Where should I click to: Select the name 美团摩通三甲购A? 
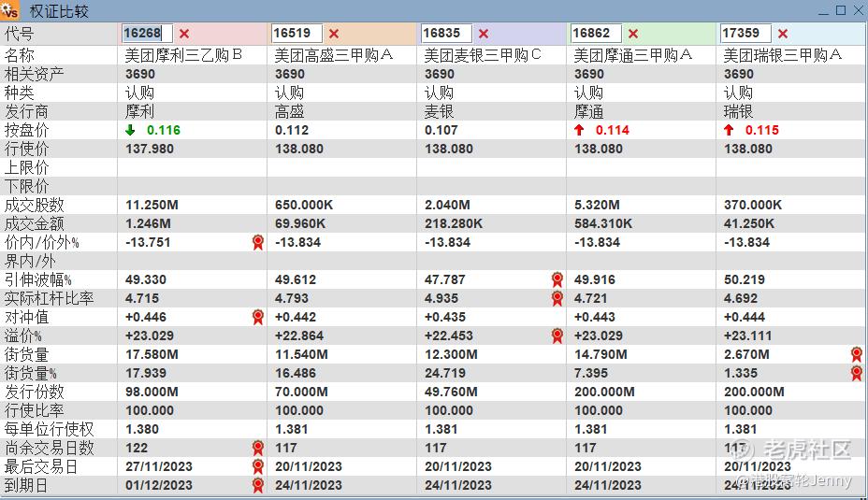632,55
